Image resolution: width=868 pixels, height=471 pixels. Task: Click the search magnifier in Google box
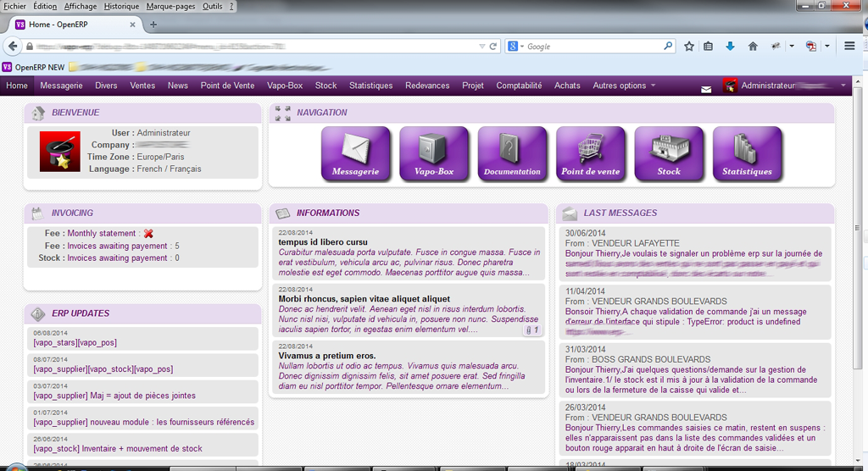[668, 47]
